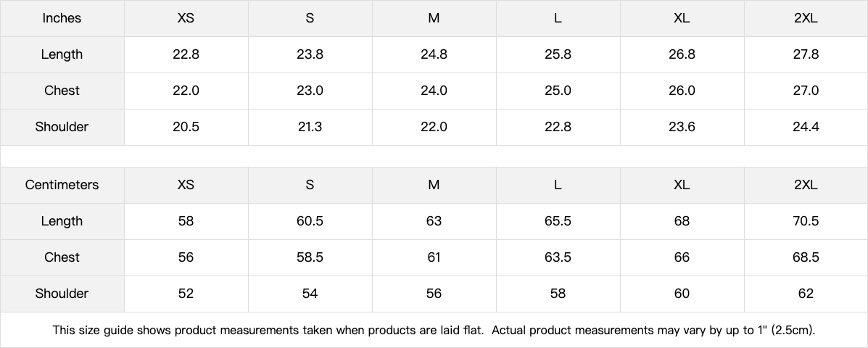
Task: Click the 63.5 chest value for size L
Action: [x=558, y=257]
